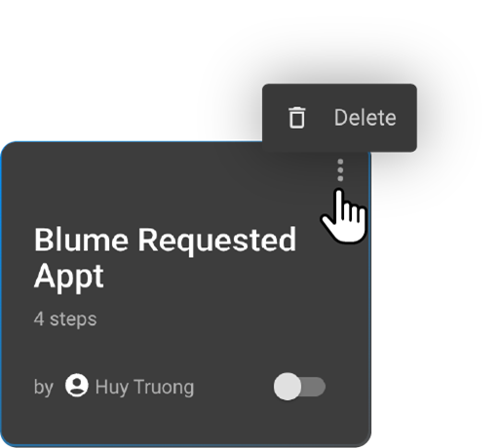Click the word "Delete" in the dropdown
This screenshot has width=501, height=448.
pyautogui.click(x=366, y=118)
